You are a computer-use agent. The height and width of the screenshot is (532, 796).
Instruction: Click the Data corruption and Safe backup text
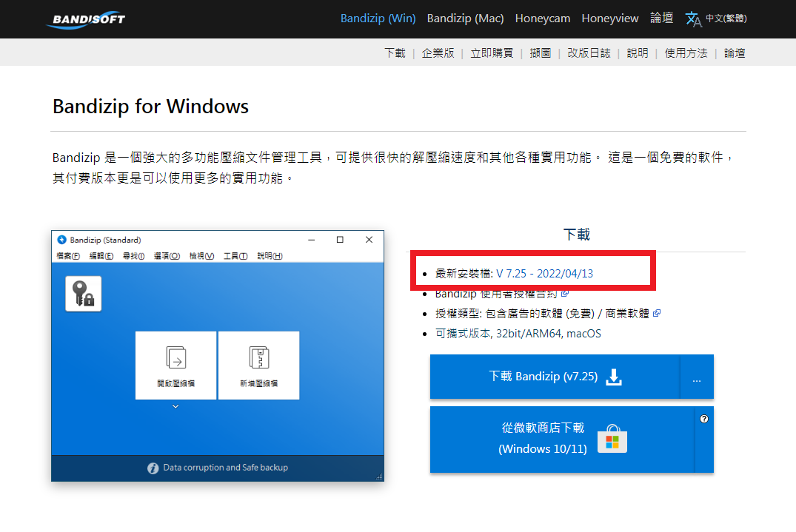coord(225,468)
